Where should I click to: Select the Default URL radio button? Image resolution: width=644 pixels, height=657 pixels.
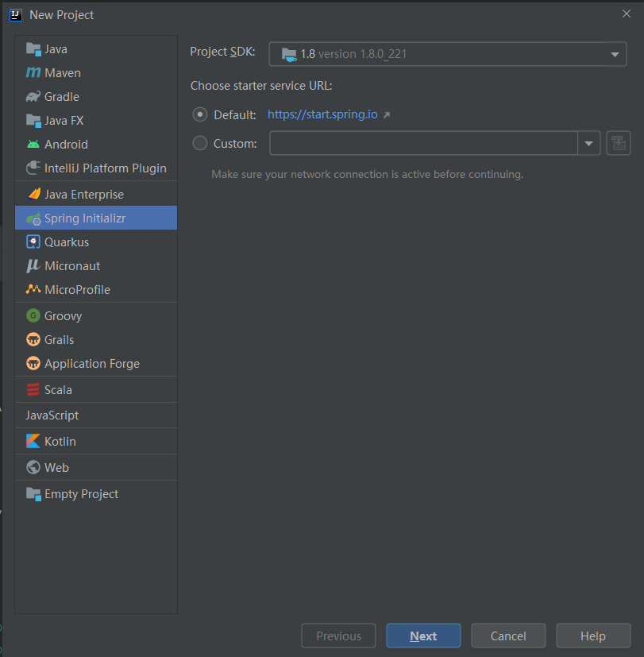tap(200, 114)
